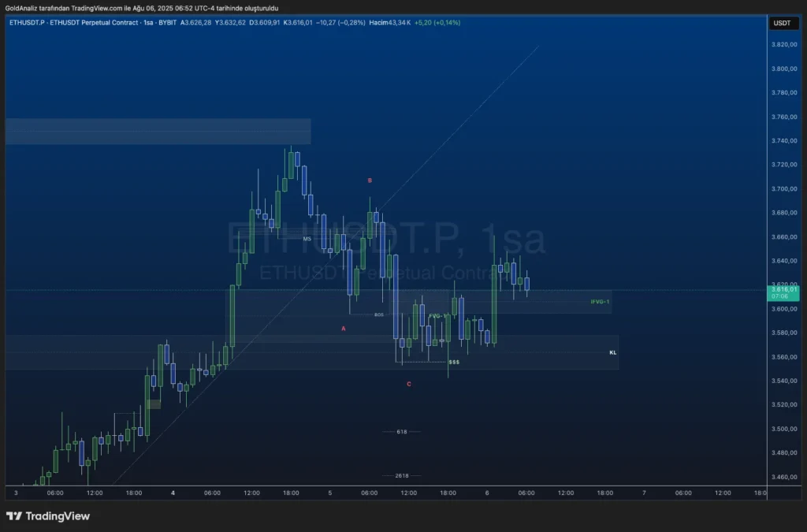Select the 2618 fibonacci level label
Screen dimensions: 807x532
point(402,476)
